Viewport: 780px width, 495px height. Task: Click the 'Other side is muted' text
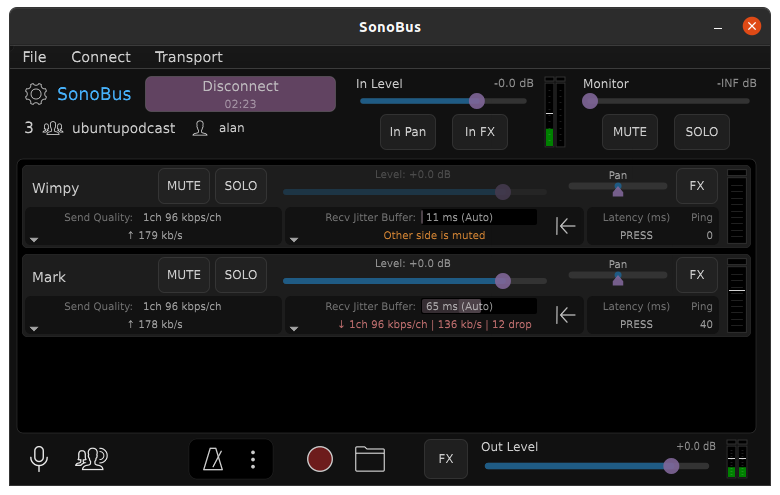pyautogui.click(x=434, y=235)
